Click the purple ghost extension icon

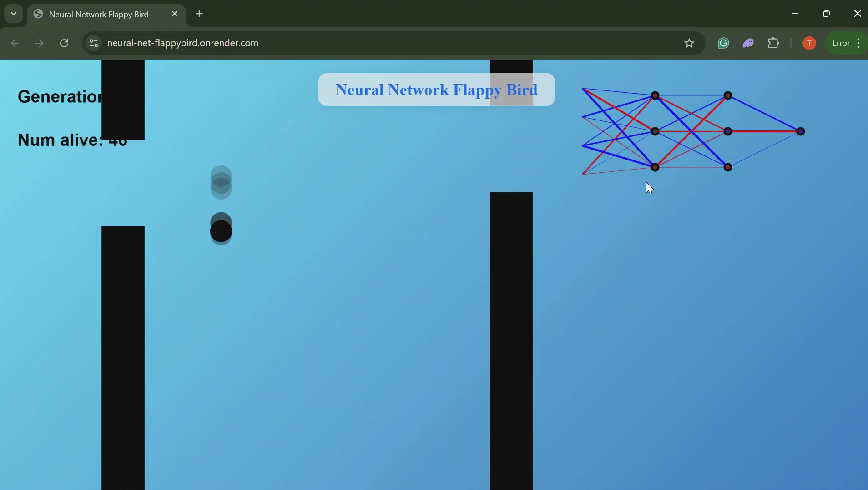pos(749,43)
